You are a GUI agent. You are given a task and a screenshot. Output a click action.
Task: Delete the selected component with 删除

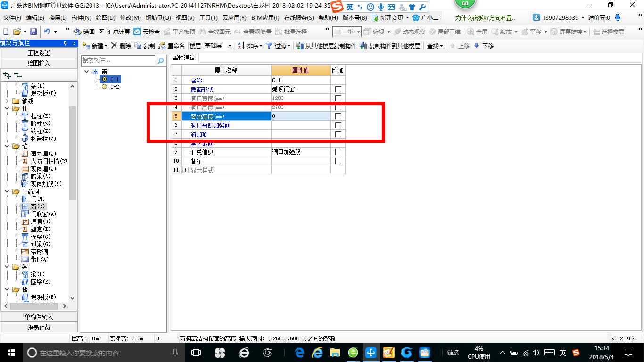coord(121,46)
